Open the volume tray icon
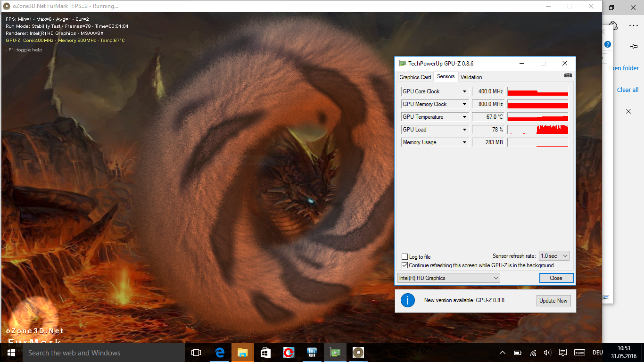Viewport: 644px width, 362px height. [547, 353]
